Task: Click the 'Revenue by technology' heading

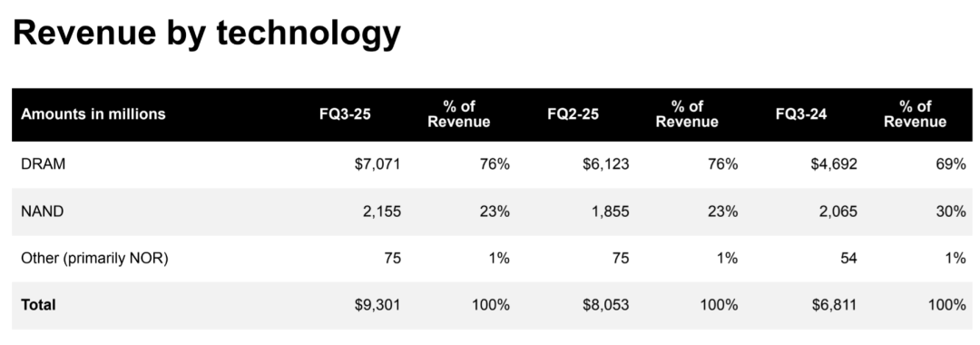Action: click(206, 33)
